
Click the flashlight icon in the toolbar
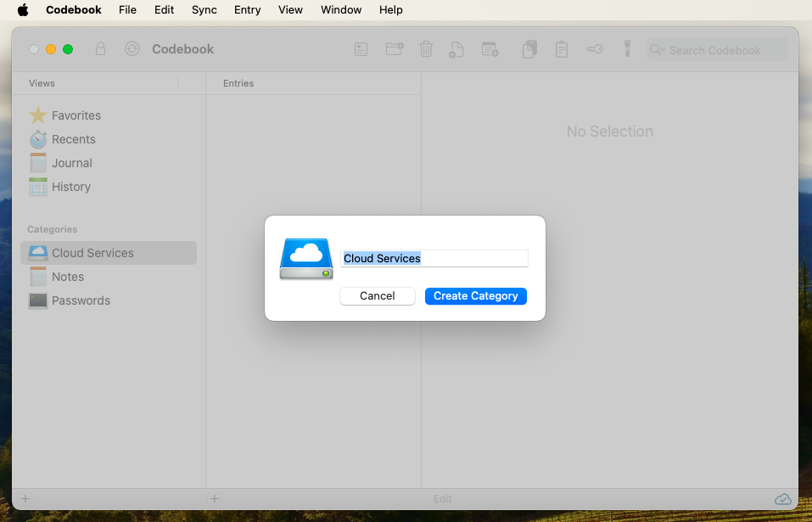pyautogui.click(x=627, y=48)
